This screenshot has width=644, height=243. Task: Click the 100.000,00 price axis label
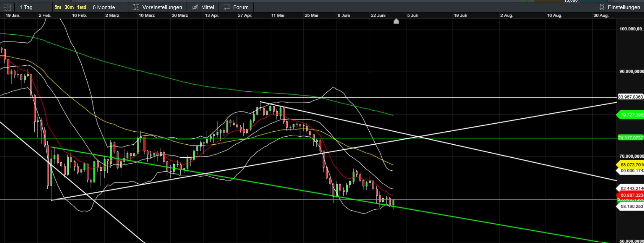click(x=631, y=29)
